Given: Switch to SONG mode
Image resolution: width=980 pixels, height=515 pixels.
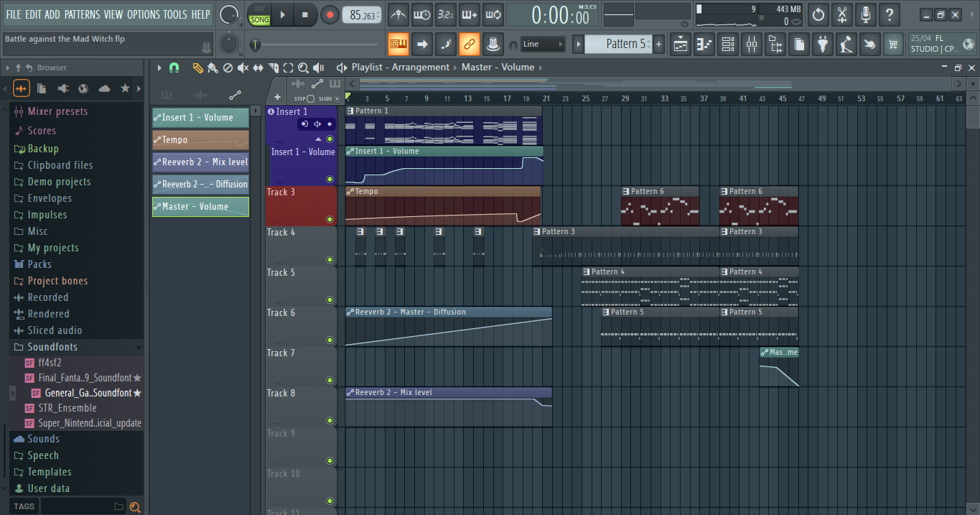Looking at the screenshot, I should click(259, 20).
